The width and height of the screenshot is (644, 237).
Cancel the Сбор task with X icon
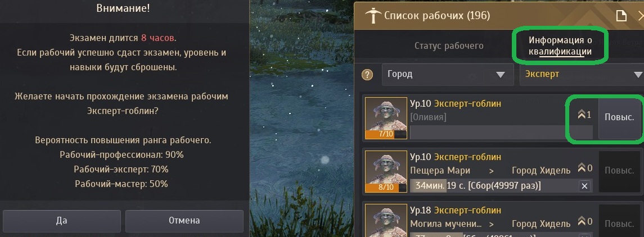[585, 186]
